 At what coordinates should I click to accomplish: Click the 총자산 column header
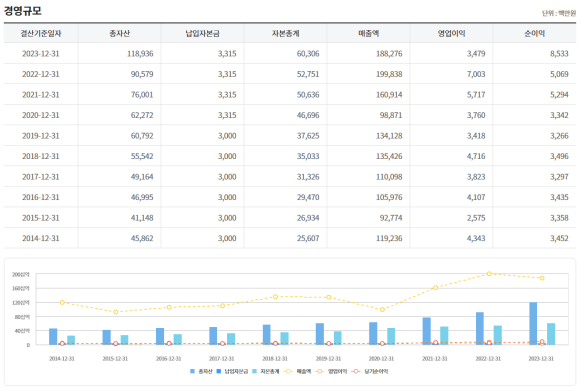[119, 34]
